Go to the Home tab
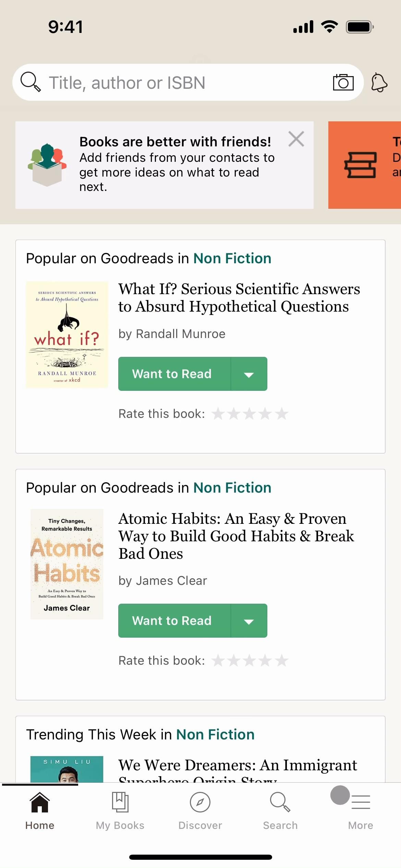The width and height of the screenshot is (401, 868). point(40,810)
